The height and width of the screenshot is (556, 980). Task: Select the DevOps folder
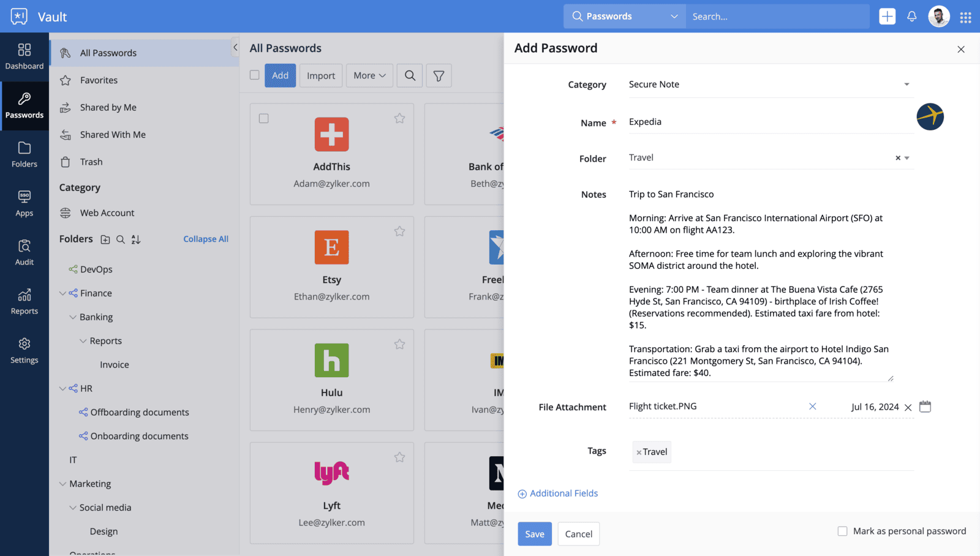(96, 269)
